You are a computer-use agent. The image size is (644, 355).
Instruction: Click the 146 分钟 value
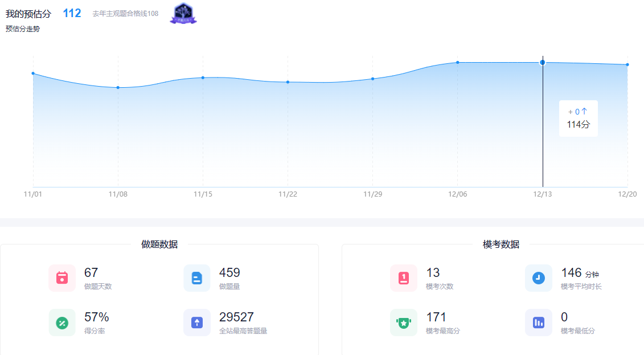[x=580, y=273]
